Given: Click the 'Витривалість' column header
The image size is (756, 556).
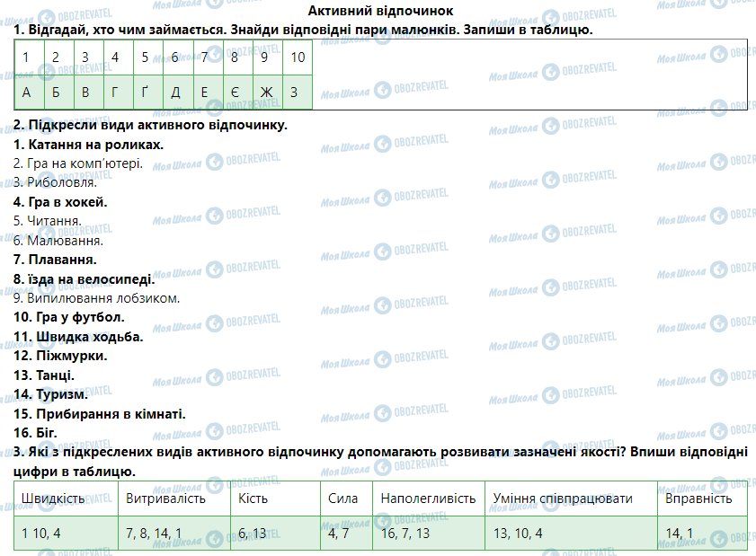Looking at the screenshot, I should coord(166,499).
